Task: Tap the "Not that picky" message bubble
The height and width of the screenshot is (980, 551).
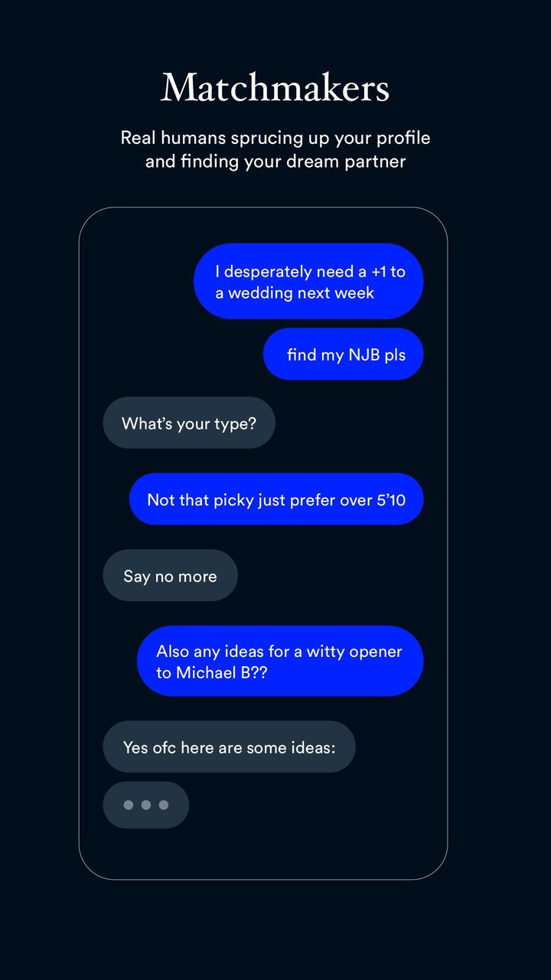Action: point(276,500)
